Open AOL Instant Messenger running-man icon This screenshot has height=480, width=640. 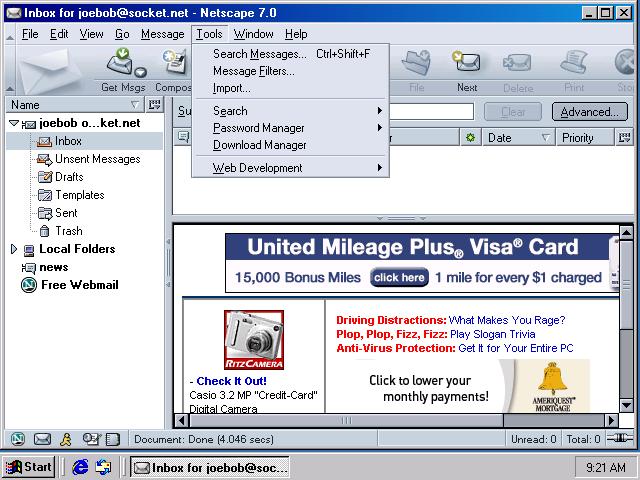point(66,439)
